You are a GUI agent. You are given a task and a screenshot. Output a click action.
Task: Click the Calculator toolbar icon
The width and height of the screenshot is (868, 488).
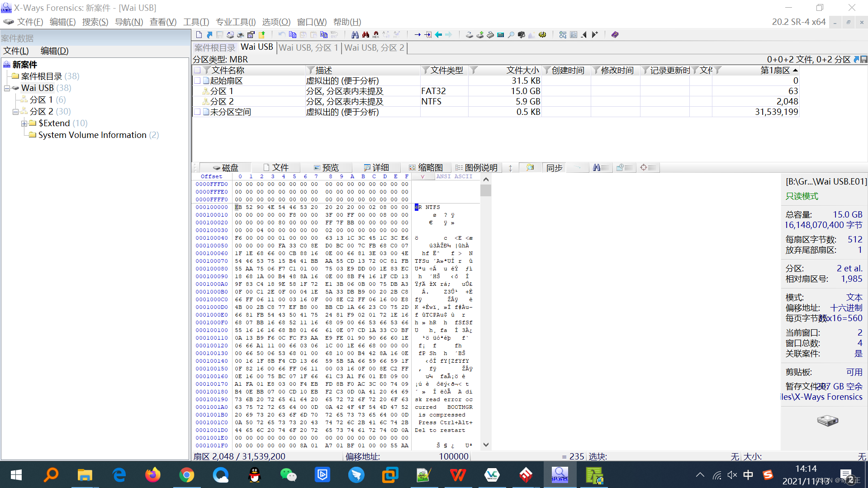pyautogui.click(x=501, y=34)
